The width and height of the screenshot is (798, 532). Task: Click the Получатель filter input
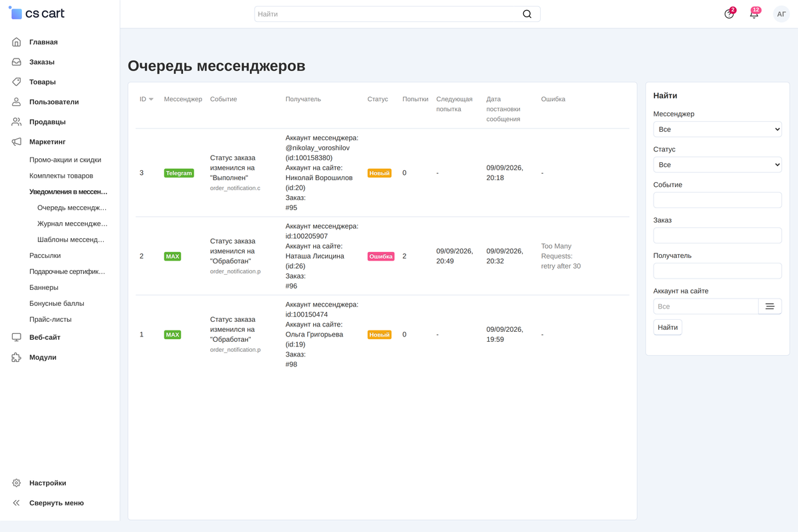pos(718,271)
